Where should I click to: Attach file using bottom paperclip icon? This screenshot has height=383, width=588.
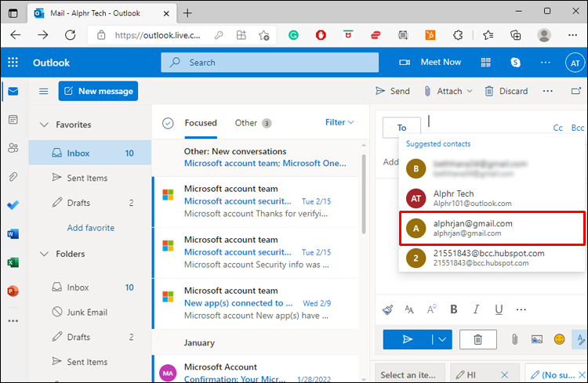[x=514, y=339]
